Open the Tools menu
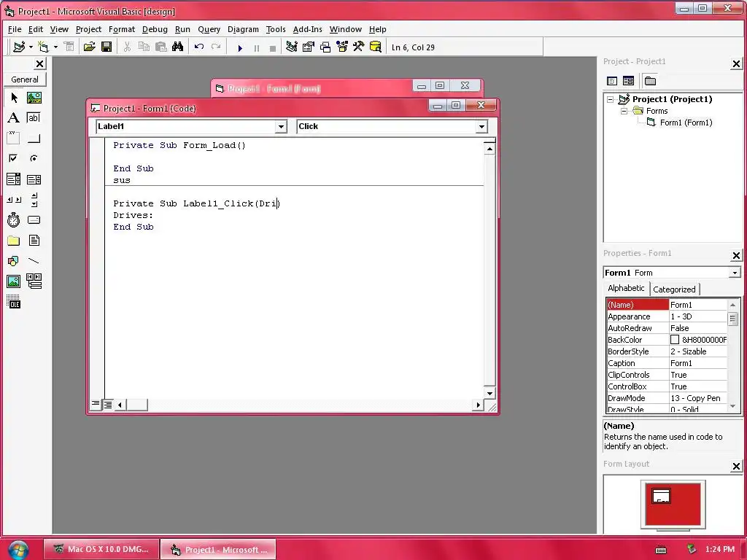 point(276,29)
